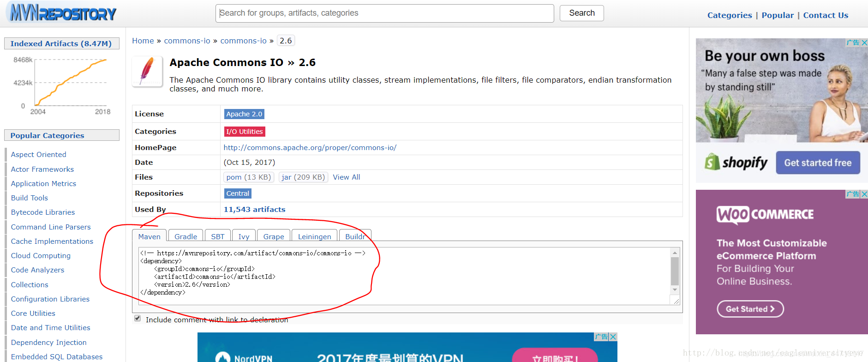The image size is (868, 362).
Task: Open the commons.apache.org homepage link
Action: tap(310, 148)
